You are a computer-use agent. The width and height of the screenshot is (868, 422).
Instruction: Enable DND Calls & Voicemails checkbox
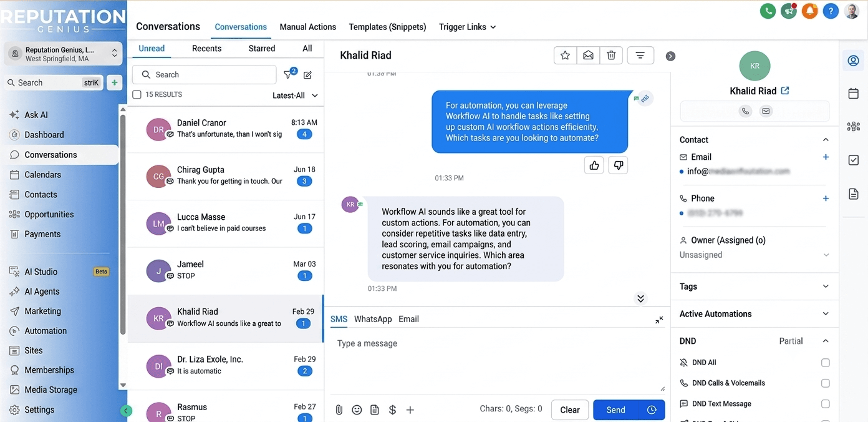pyautogui.click(x=826, y=383)
